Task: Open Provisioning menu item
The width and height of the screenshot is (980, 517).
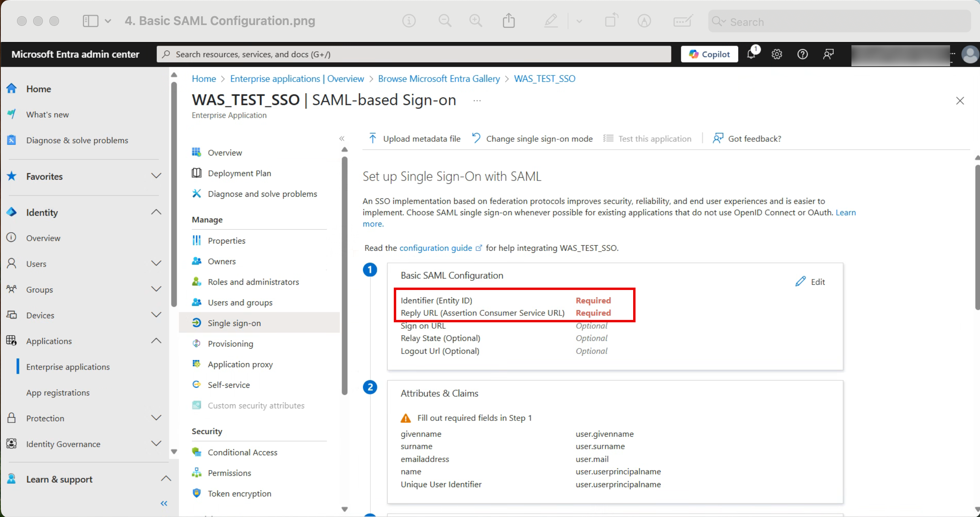Action: coord(230,344)
